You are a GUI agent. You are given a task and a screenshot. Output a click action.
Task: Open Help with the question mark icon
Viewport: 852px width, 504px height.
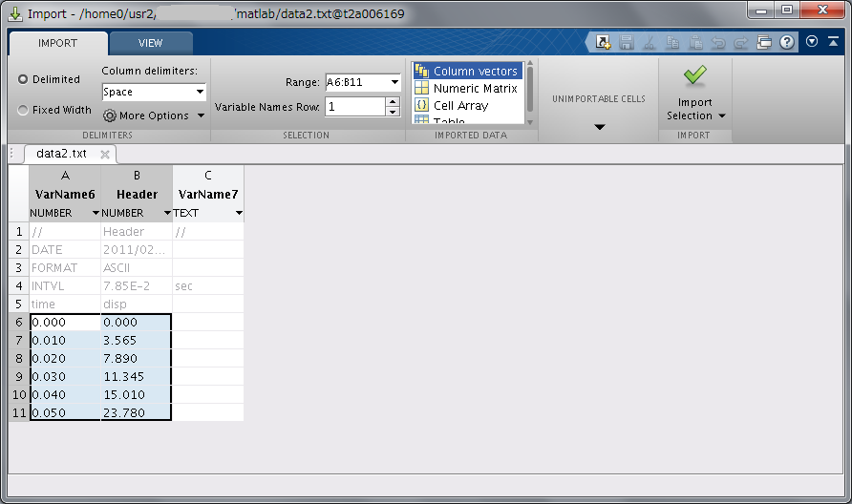[x=787, y=42]
